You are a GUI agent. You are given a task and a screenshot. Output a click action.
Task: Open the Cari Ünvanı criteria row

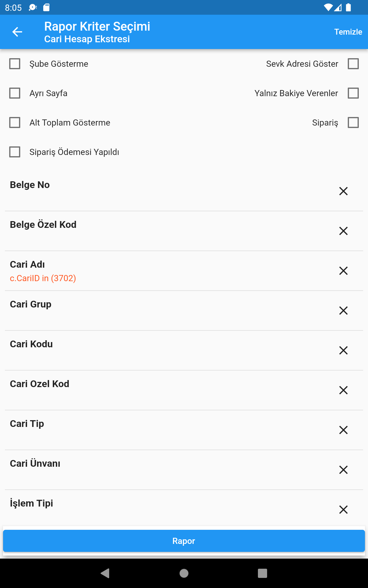pyautogui.click(x=153, y=469)
